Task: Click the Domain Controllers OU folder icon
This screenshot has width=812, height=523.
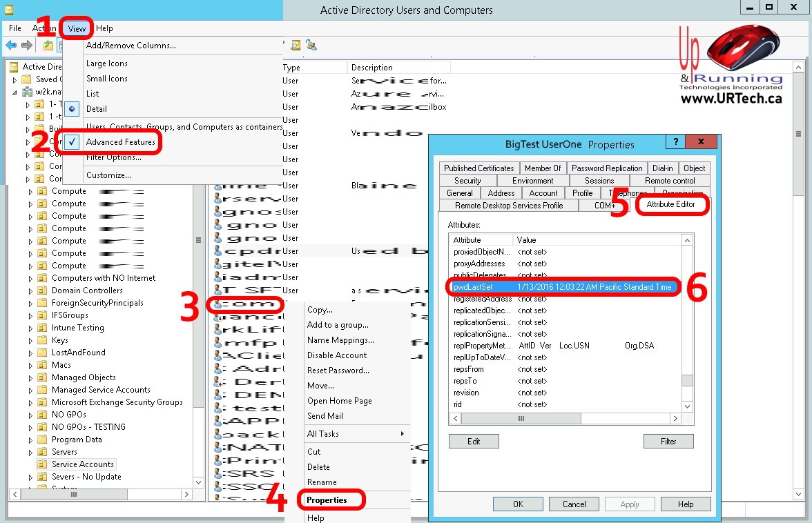Action: point(42,290)
